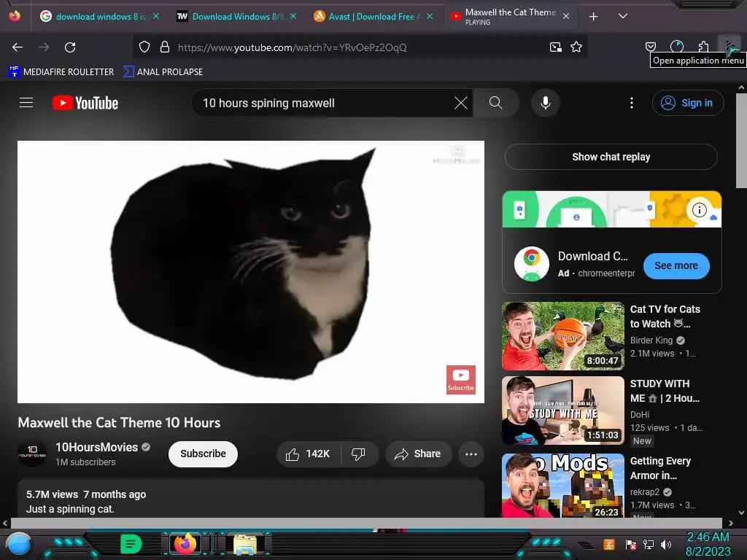747x560 pixels.
Task: Open picture-in-picture icon in address bar
Action: coord(555,47)
